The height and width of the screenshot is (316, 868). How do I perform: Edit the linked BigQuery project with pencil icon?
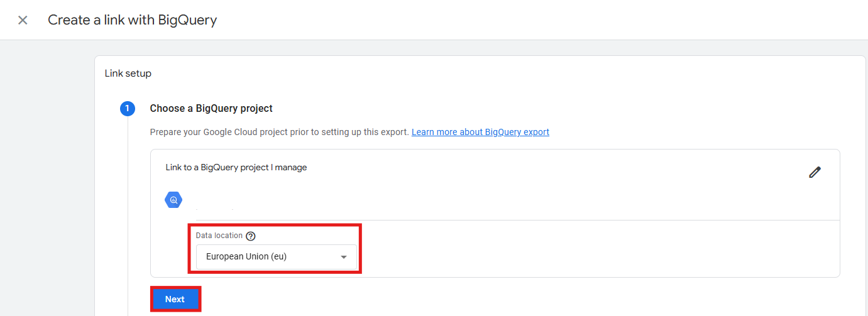[815, 172]
